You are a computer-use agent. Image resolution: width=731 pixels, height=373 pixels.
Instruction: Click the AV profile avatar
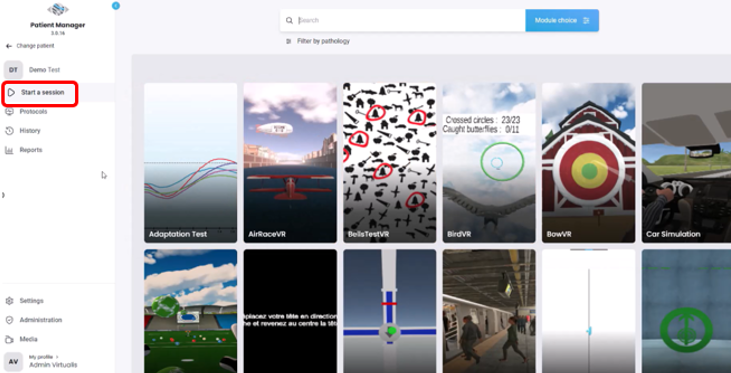(x=14, y=361)
